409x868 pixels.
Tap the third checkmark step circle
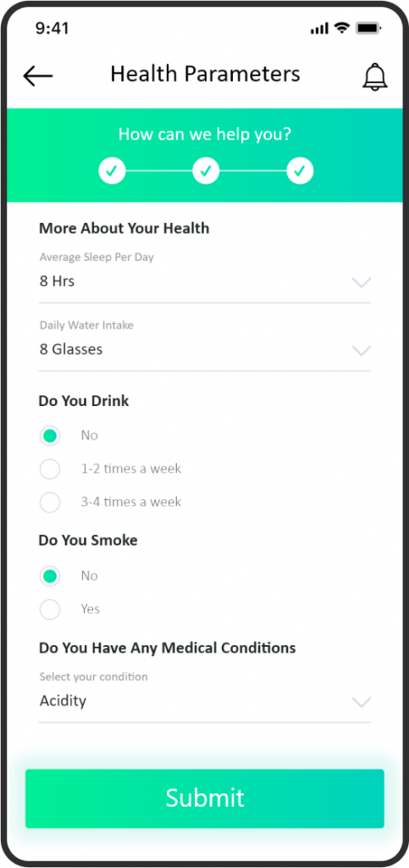pyautogui.click(x=300, y=171)
